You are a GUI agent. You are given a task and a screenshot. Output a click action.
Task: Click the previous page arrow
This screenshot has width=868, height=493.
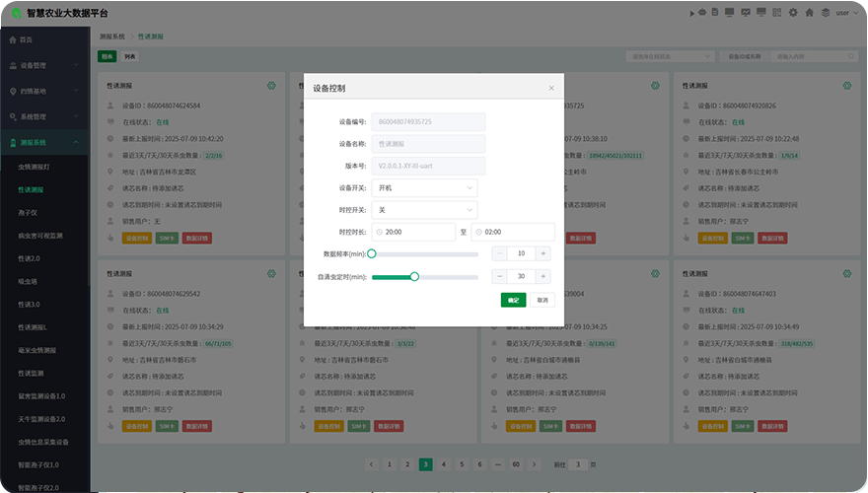pyautogui.click(x=372, y=464)
